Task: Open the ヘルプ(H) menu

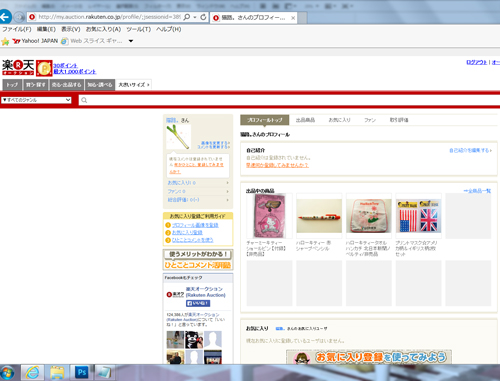Action: 169,29
